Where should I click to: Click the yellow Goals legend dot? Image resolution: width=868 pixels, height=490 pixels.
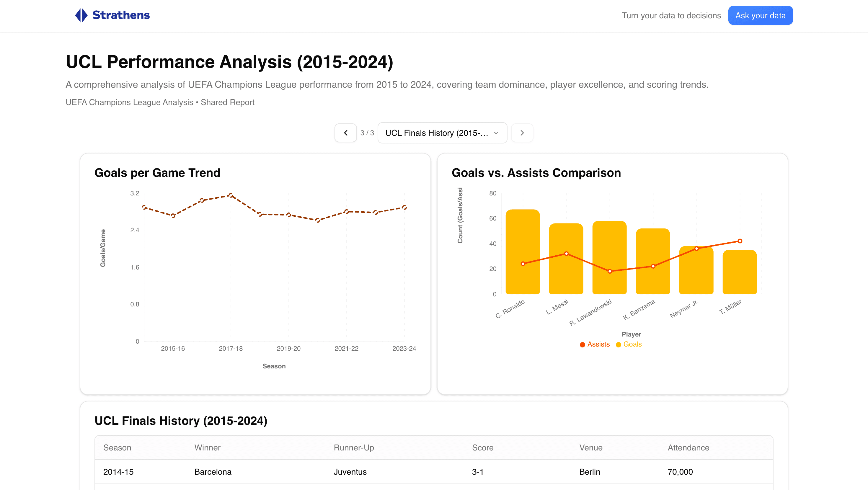point(618,344)
